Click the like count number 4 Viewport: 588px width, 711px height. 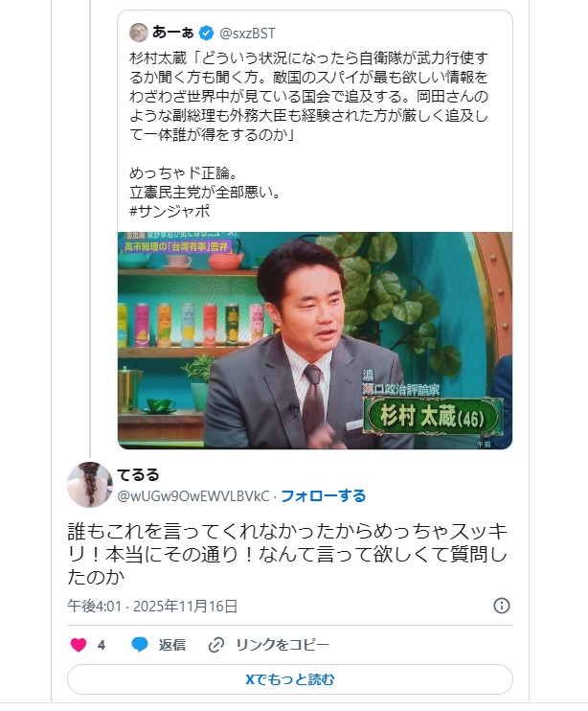click(x=102, y=645)
